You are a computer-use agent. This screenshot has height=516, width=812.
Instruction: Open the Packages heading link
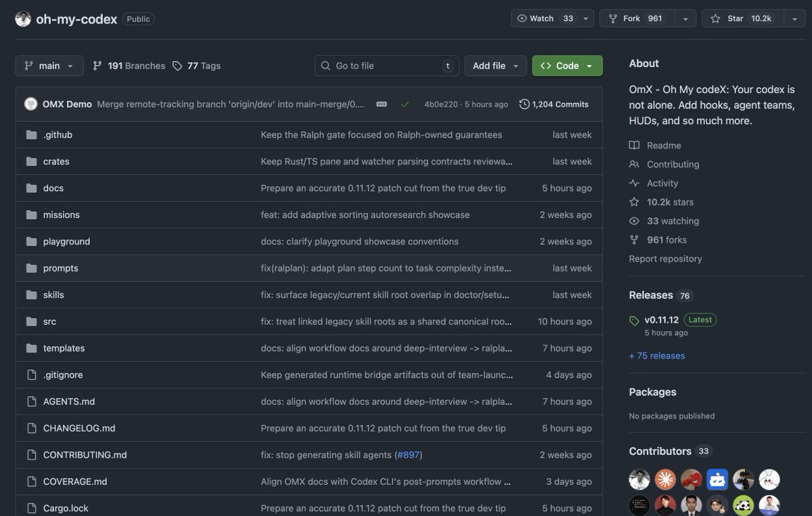click(653, 392)
